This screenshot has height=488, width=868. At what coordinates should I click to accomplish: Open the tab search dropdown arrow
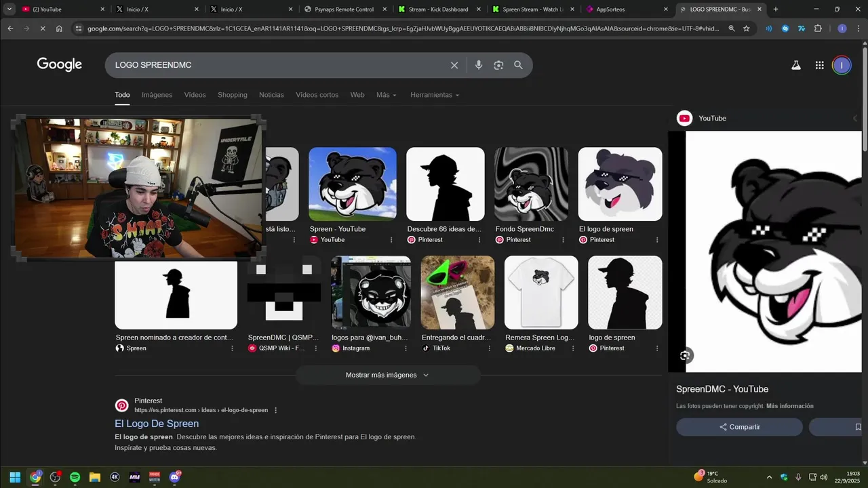(x=9, y=9)
